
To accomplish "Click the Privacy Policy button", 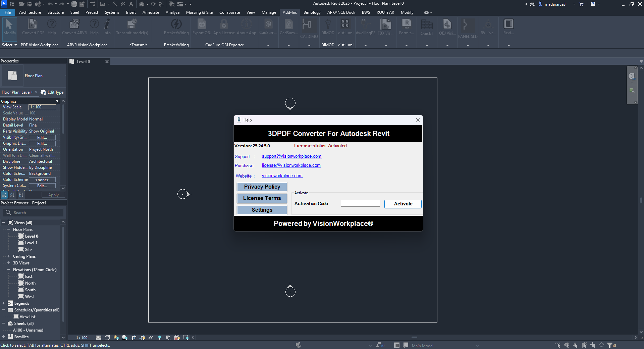I will pyautogui.click(x=262, y=187).
